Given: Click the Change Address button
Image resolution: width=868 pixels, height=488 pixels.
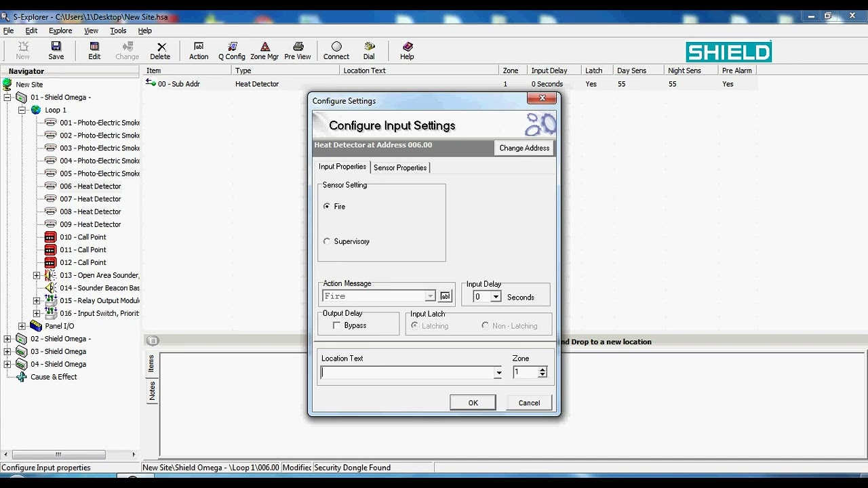Looking at the screenshot, I should [x=524, y=148].
